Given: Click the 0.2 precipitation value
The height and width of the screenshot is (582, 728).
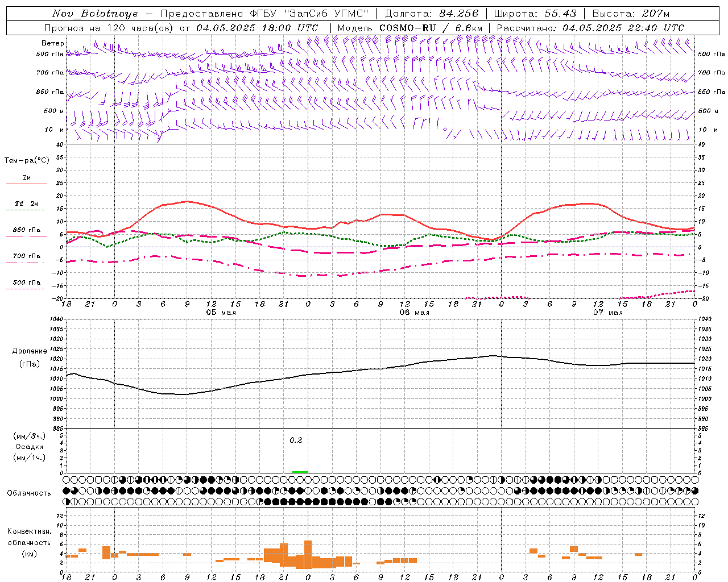Looking at the screenshot, I should pos(296,440).
